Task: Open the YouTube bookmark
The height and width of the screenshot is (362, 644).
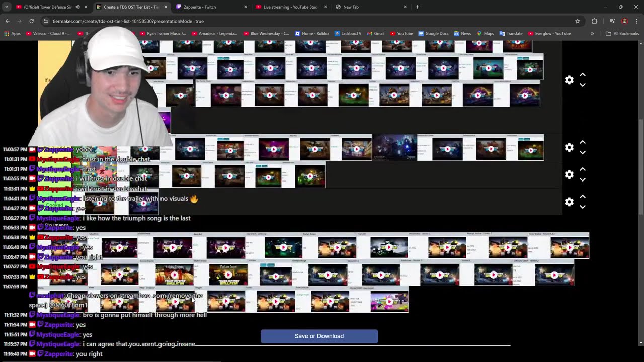Action: pyautogui.click(x=401, y=34)
